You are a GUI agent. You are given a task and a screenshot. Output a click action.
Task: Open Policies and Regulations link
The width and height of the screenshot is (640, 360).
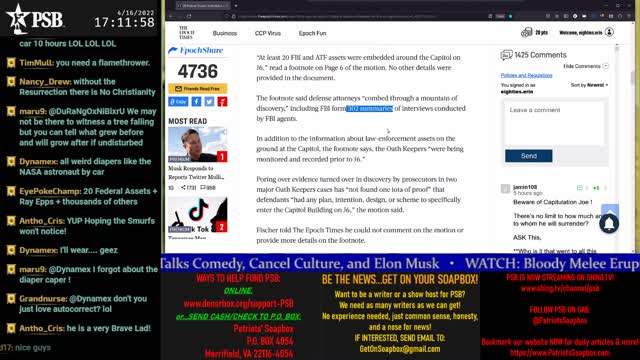(x=526, y=76)
